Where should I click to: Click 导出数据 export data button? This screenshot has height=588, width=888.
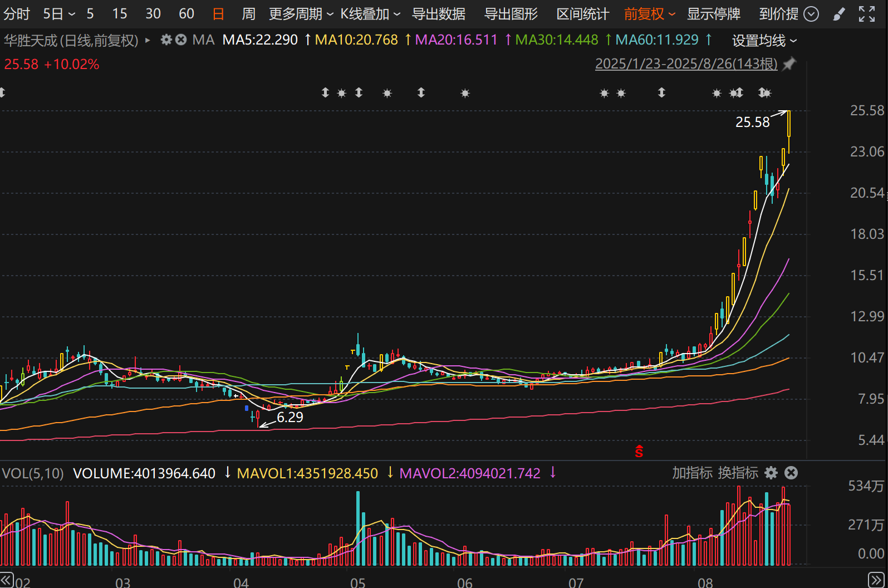pyautogui.click(x=439, y=14)
